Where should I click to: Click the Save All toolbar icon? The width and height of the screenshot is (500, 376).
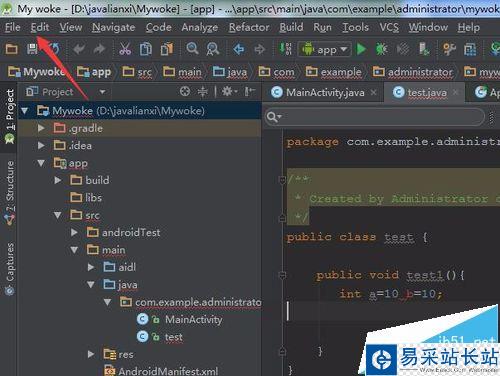[x=32, y=49]
